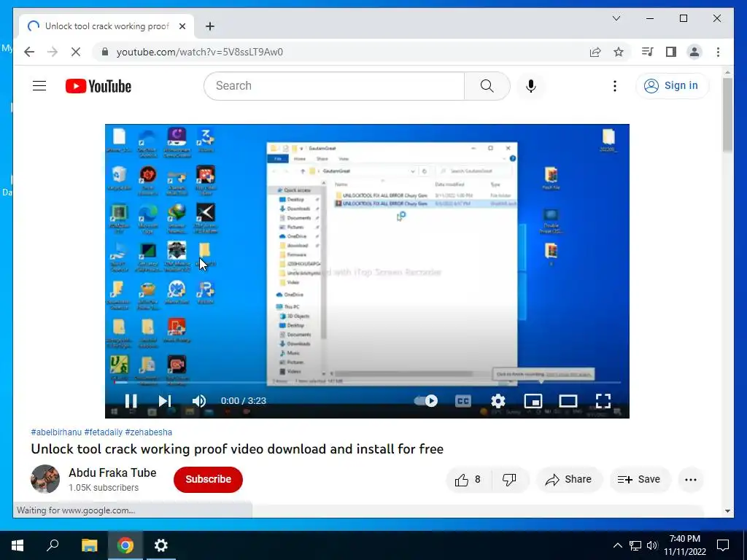Open the #zehabesha hashtag
747x560 pixels.
point(149,432)
